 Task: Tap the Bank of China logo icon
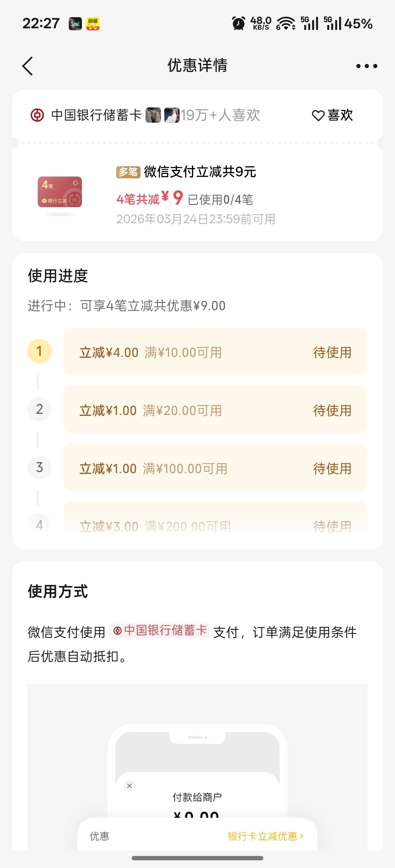coord(37,115)
